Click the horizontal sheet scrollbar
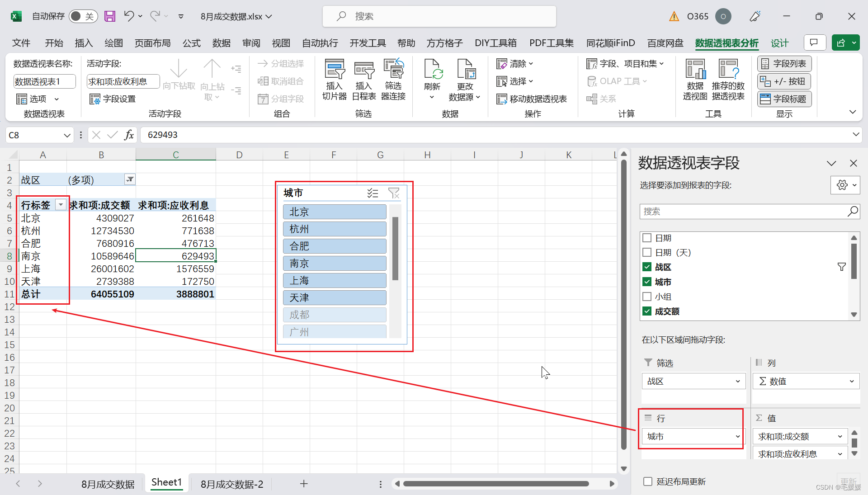This screenshot has width=868, height=495. (496, 484)
